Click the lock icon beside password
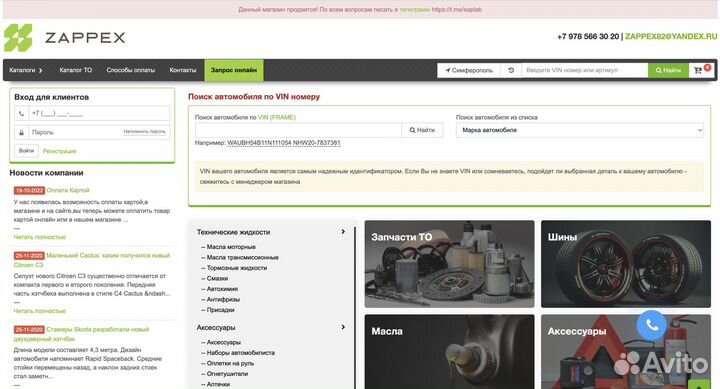The width and height of the screenshot is (720, 389). tap(22, 132)
